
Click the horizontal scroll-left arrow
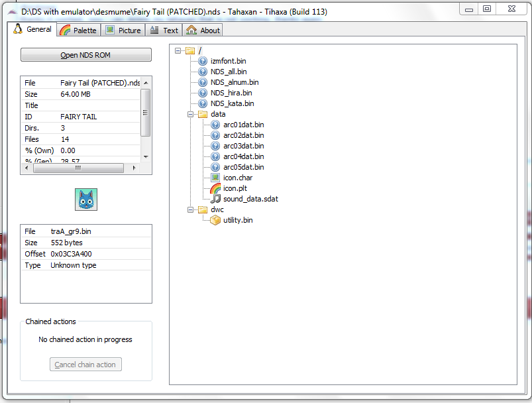(27, 168)
